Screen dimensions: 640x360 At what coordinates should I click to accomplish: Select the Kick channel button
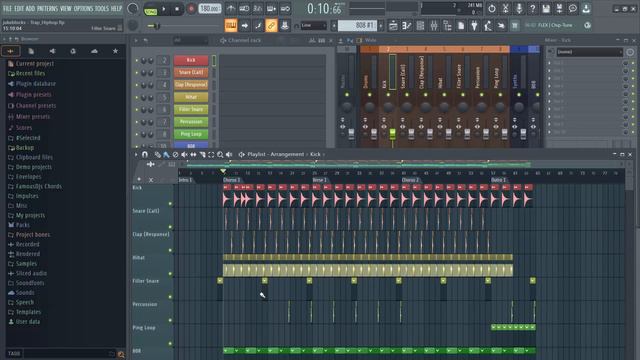[191, 60]
